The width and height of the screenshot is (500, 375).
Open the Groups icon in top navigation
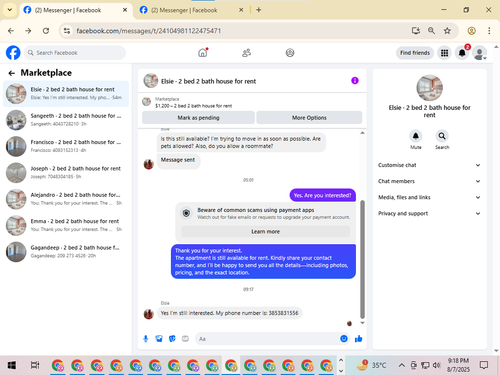tap(290, 53)
